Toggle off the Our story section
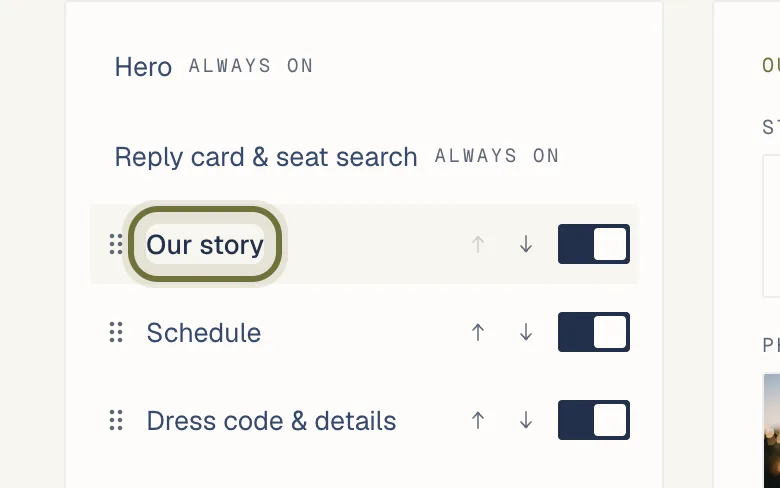 pyautogui.click(x=594, y=244)
